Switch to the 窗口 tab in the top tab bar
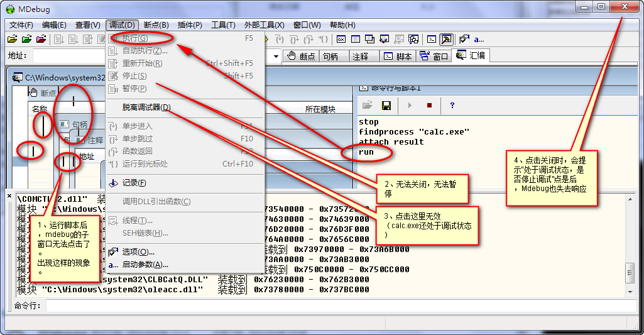 pyautogui.click(x=434, y=57)
